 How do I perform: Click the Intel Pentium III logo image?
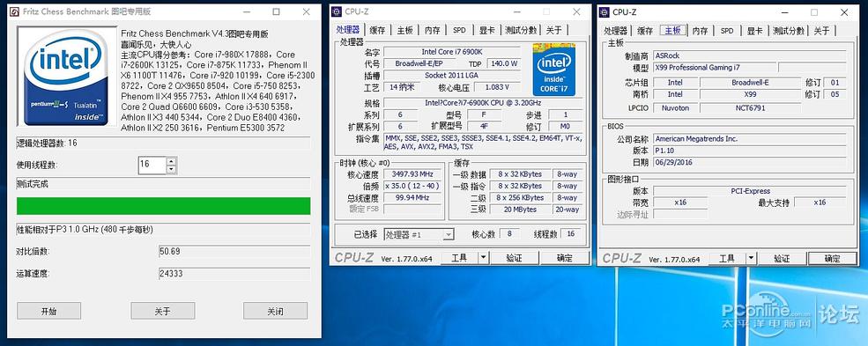tap(66, 76)
